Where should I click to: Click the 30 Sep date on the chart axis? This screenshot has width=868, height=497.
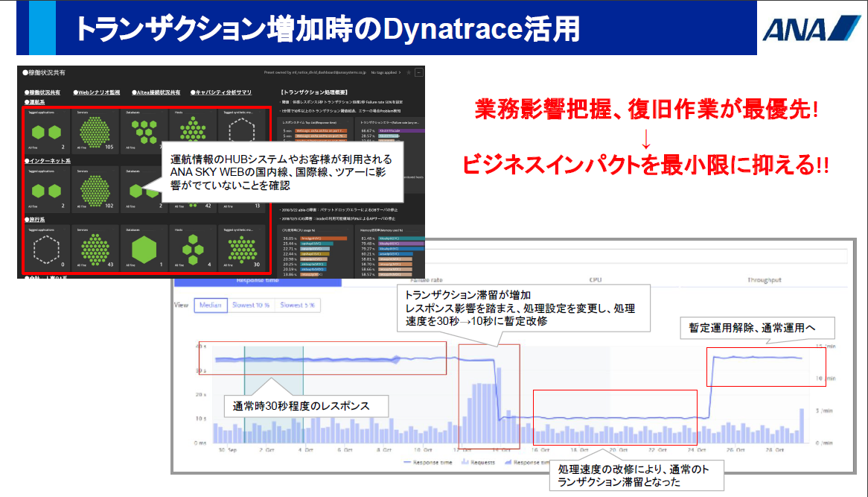click(x=228, y=450)
